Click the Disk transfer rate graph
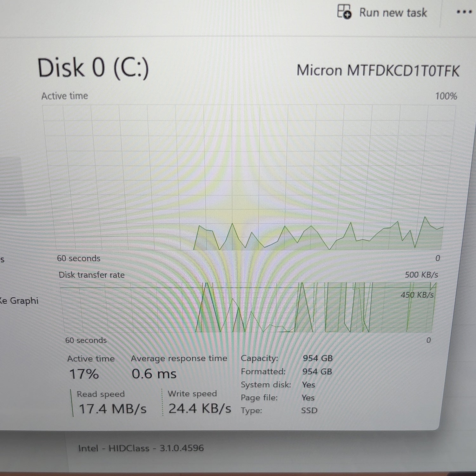The width and height of the screenshot is (476, 476). coord(248,307)
